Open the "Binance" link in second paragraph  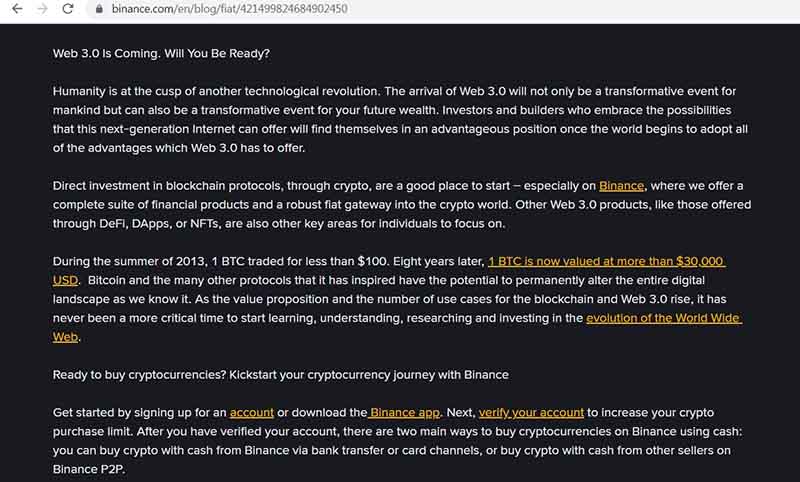621,186
